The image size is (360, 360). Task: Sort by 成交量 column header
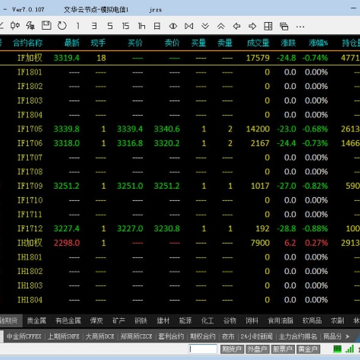click(258, 43)
